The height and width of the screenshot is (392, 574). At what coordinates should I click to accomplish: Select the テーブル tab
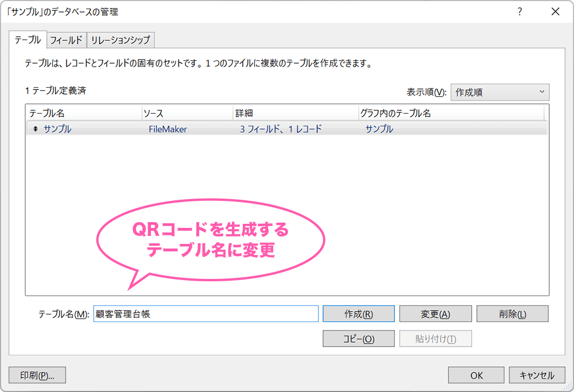click(28, 40)
